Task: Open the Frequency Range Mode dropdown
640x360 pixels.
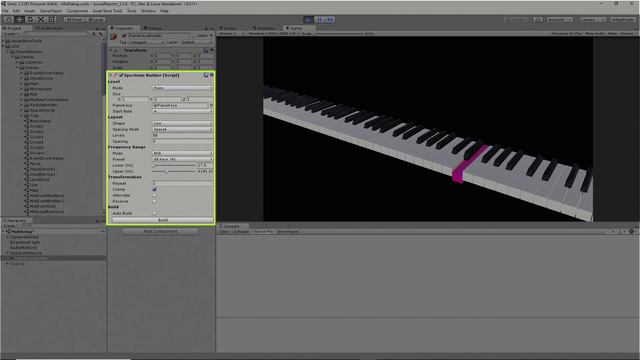Action: [182, 153]
